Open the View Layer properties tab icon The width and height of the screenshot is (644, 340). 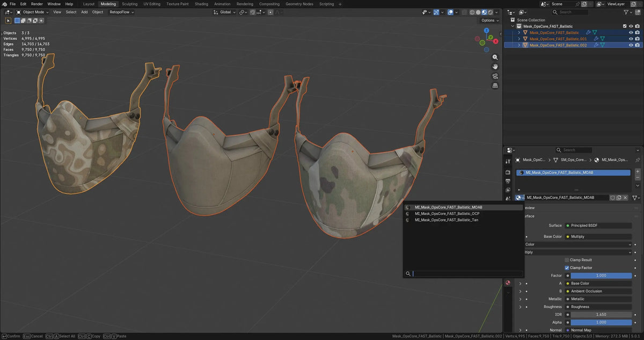(508, 190)
